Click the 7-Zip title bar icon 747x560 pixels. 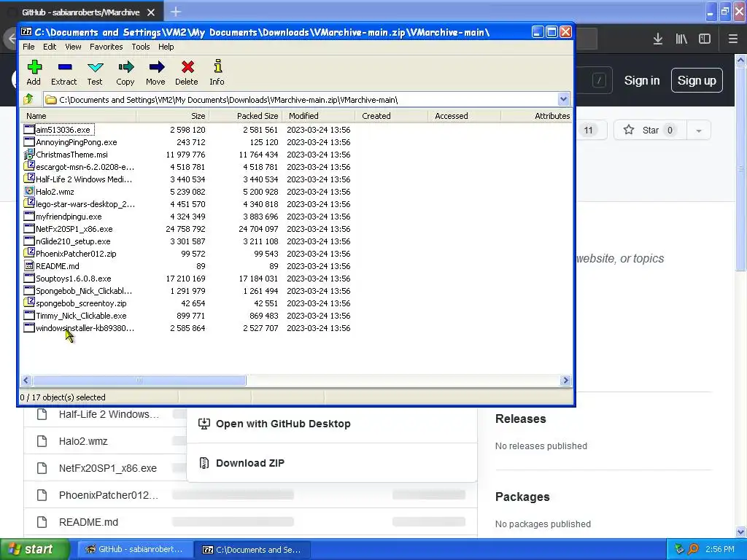click(x=26, y=32)
